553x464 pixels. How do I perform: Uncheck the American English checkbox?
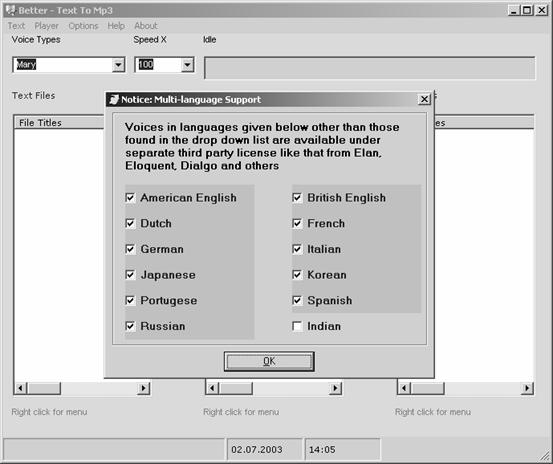click(130, 197)
